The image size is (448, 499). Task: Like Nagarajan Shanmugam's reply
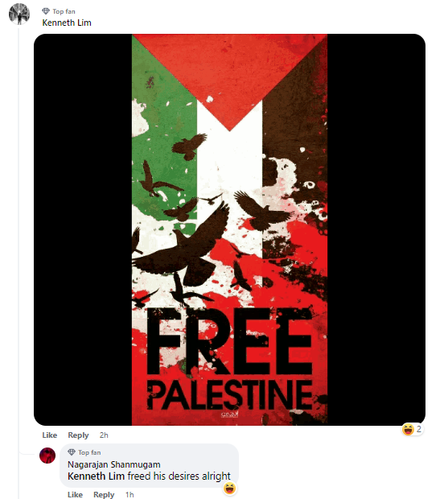(75, 494)
